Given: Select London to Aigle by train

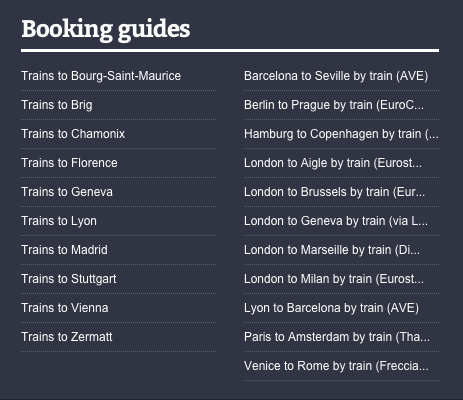Looking at the screenshot, I should point(333,163).
